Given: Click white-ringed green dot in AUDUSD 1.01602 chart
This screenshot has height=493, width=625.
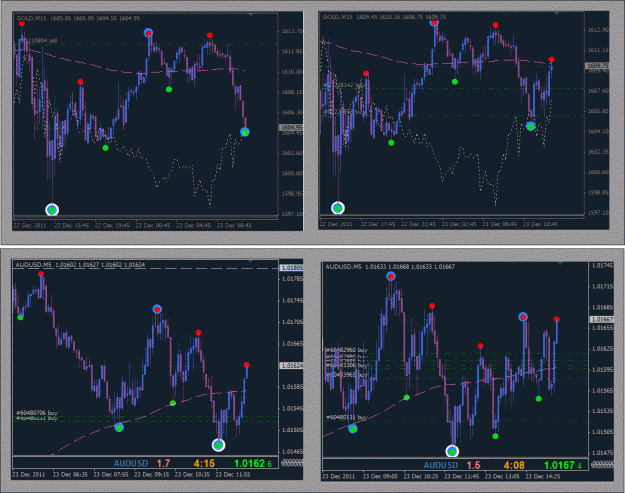Looking at the screenshot, I should [218, 445].
